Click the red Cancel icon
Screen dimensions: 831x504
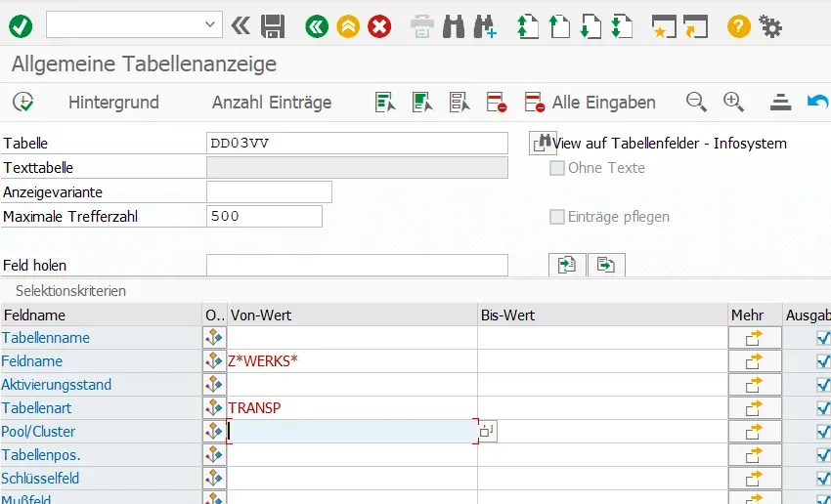click(x=379, y=26)
